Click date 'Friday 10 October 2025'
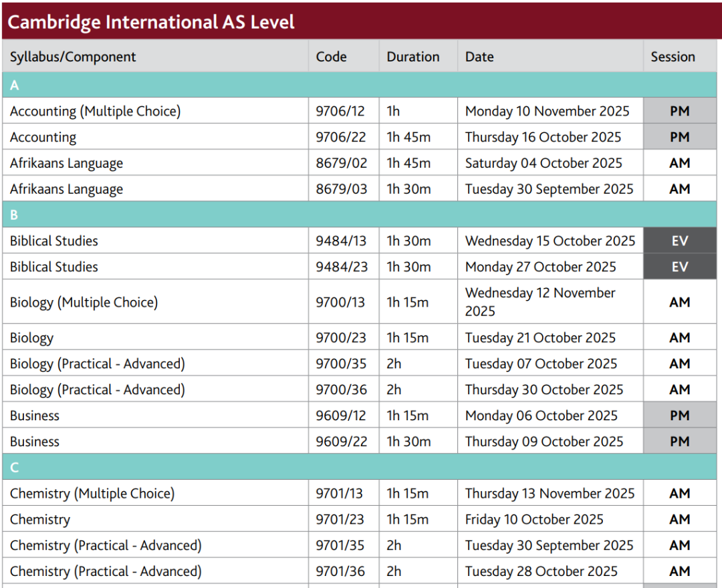Screen dimensions: 722x588 click(x=534, y=519)
